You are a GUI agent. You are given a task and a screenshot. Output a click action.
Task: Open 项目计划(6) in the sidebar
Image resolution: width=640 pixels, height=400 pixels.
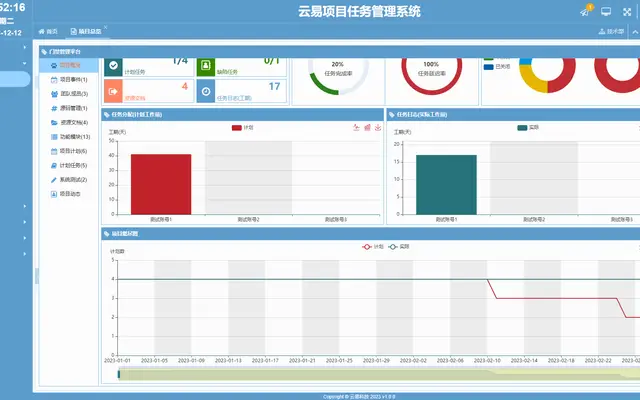pos(69,151)
